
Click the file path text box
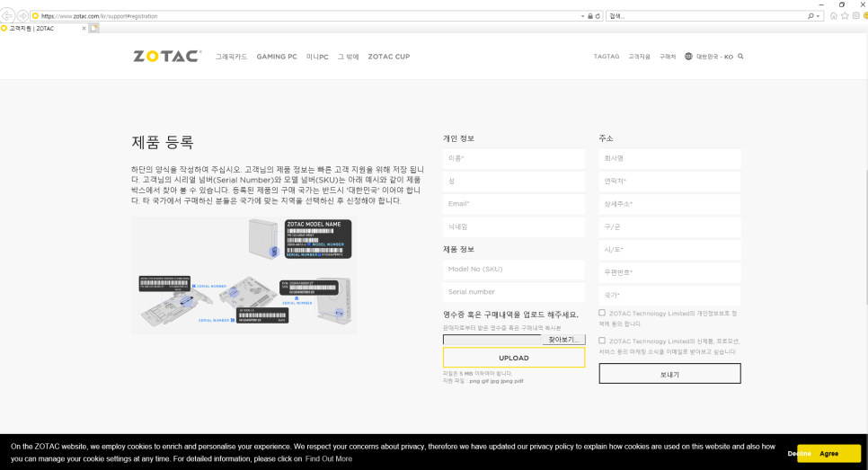[x=492, y=340]
